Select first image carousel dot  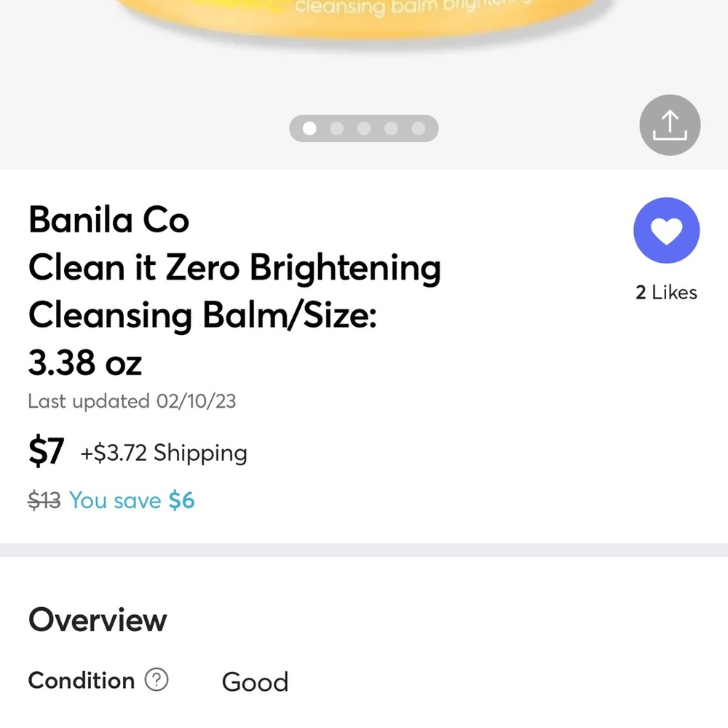pyautogui.click(x=309, y=128)
